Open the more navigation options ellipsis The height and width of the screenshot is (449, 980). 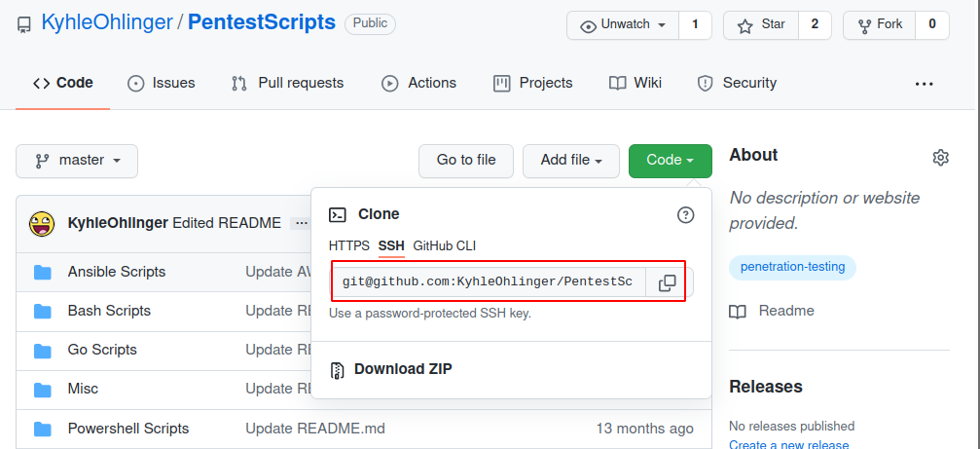[x=924, y=84]
